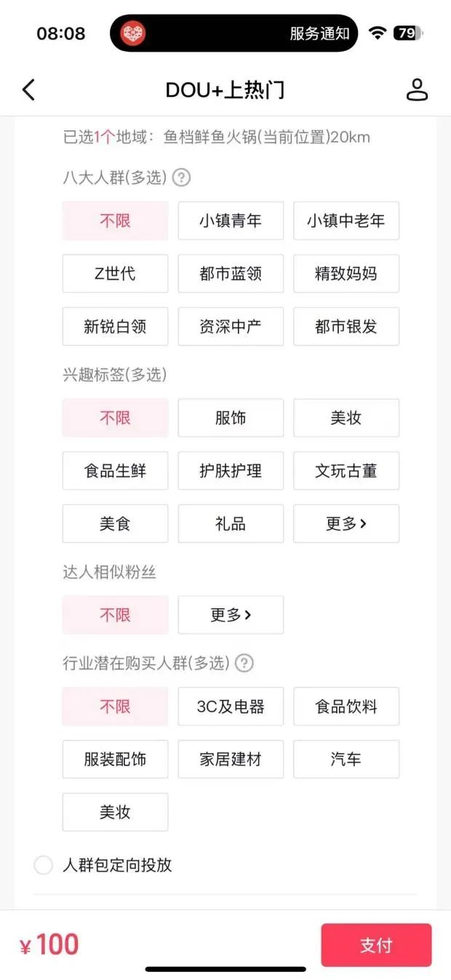Expand 更多 under 达人相似粉丝
451x980 pixels.
click(x=231, y=615)
